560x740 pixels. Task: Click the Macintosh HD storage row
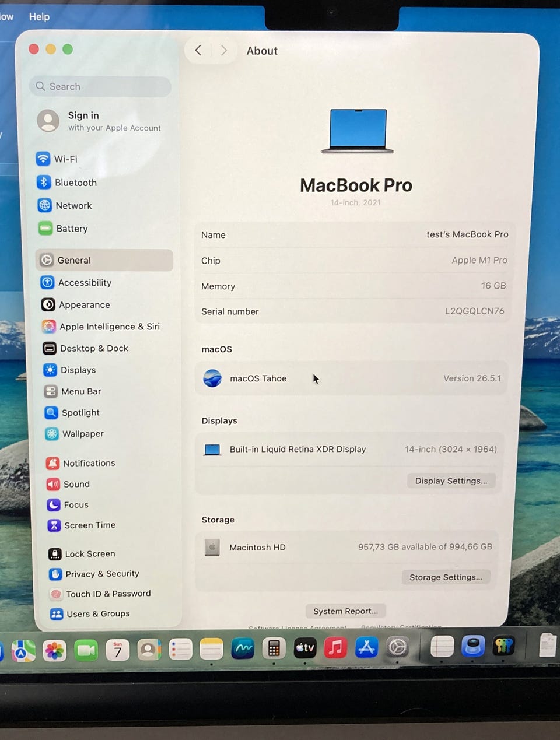tap(348, 547)
